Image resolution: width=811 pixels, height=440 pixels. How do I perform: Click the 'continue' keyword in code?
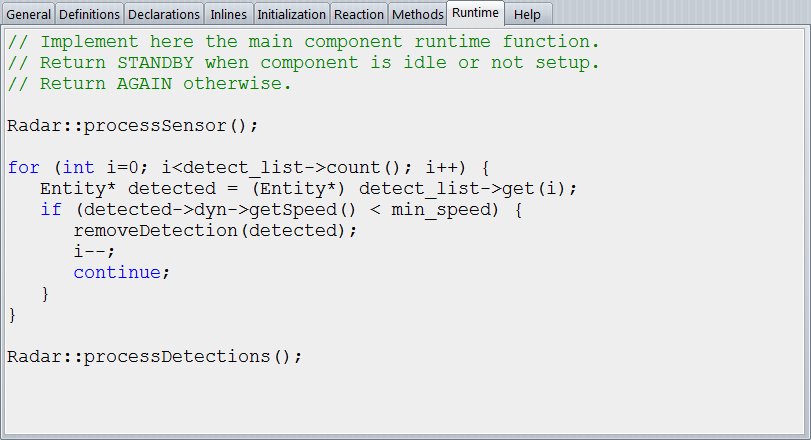[x=121, y=272]
